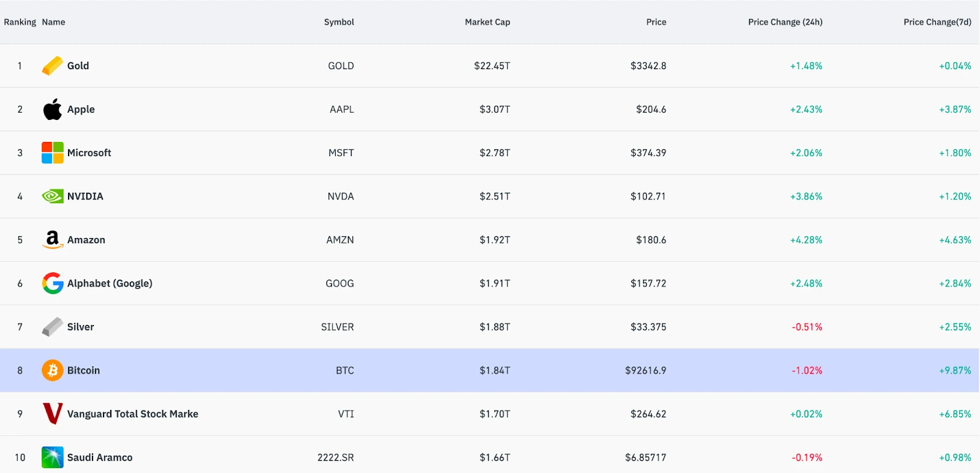Click Vanguard price $264.62
This screenshot has height=473, width=980.
[x=648, y=414]
